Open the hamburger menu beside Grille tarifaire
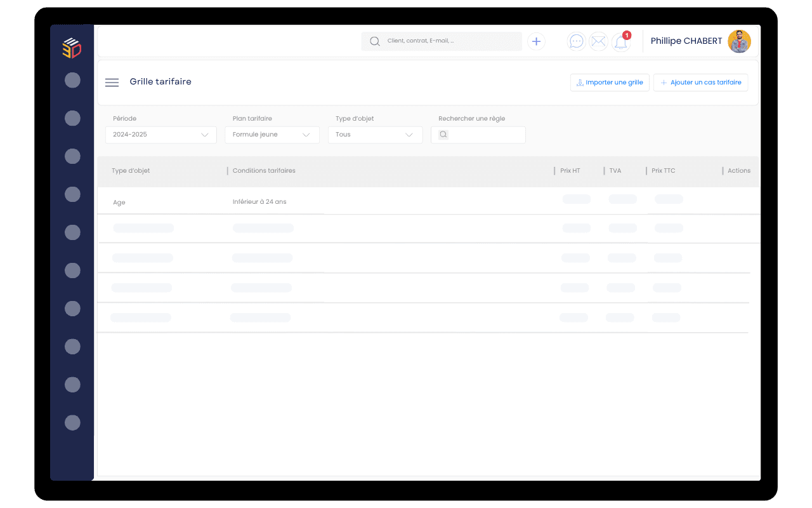 tap(112, 82)
